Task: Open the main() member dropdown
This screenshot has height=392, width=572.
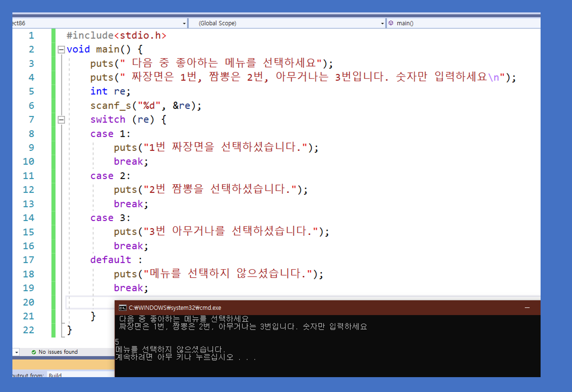Action: click(464, 23)
